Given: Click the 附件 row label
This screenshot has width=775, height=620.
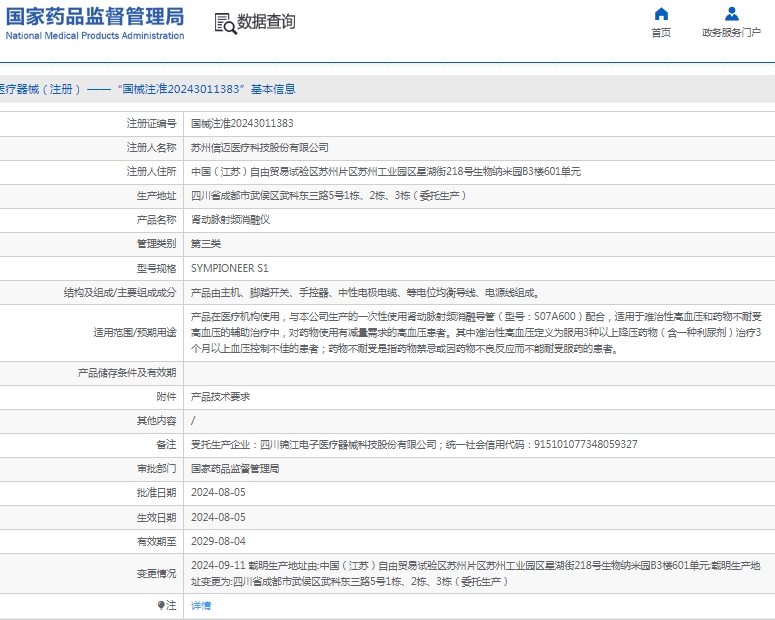Looking at the screenshot, I should (x=166, y=397).
